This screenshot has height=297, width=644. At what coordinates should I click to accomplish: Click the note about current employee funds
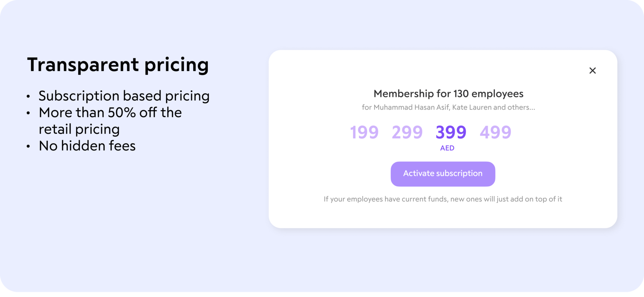click(x=443, y=199)
